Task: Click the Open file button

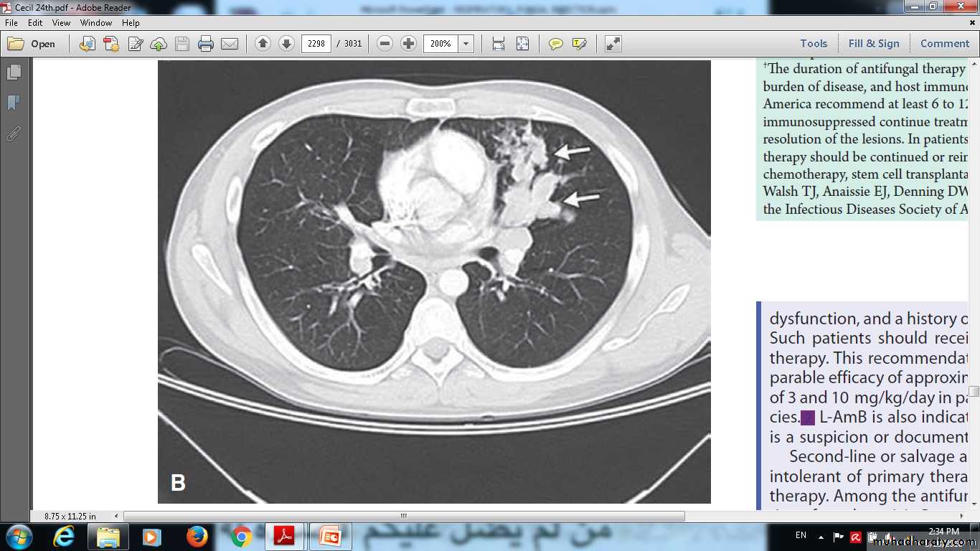Action: point(32,44)
